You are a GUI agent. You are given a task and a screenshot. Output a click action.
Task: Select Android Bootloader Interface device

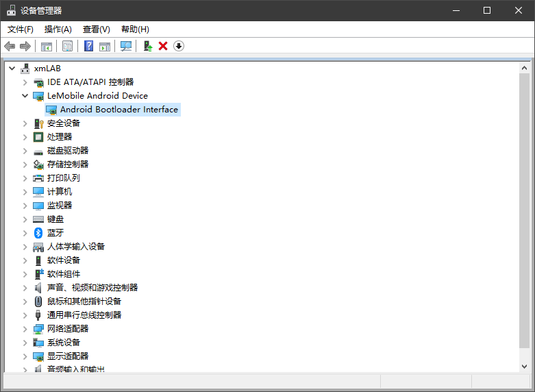(x=119, y=110)
